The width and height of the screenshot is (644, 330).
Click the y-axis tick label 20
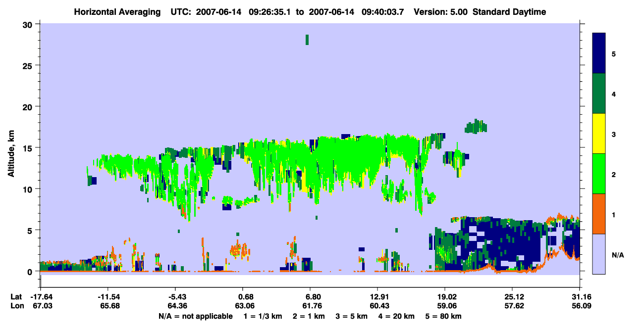[x=28, y=106]
